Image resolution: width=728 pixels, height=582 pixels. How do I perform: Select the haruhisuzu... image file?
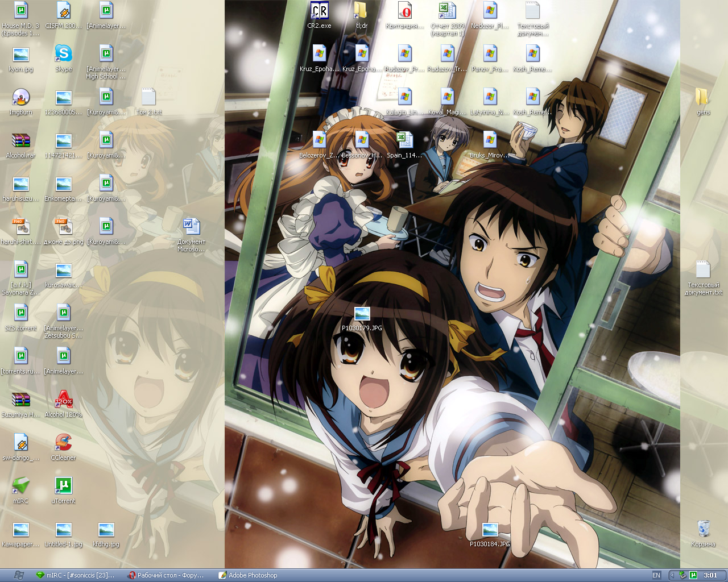click(21, 188)
